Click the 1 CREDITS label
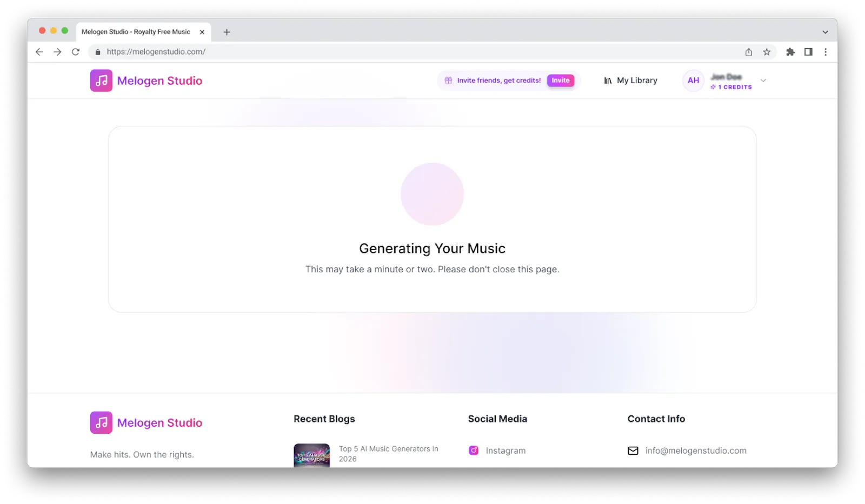Screen dimensions: 865x504 coord(735,87)
